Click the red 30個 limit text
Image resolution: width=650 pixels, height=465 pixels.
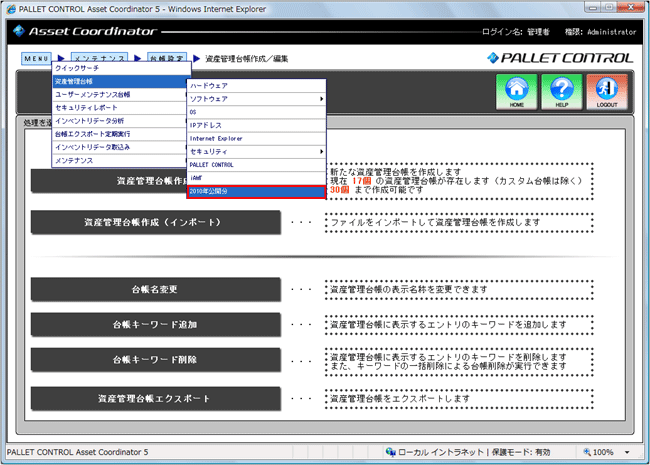pos(340,190)
